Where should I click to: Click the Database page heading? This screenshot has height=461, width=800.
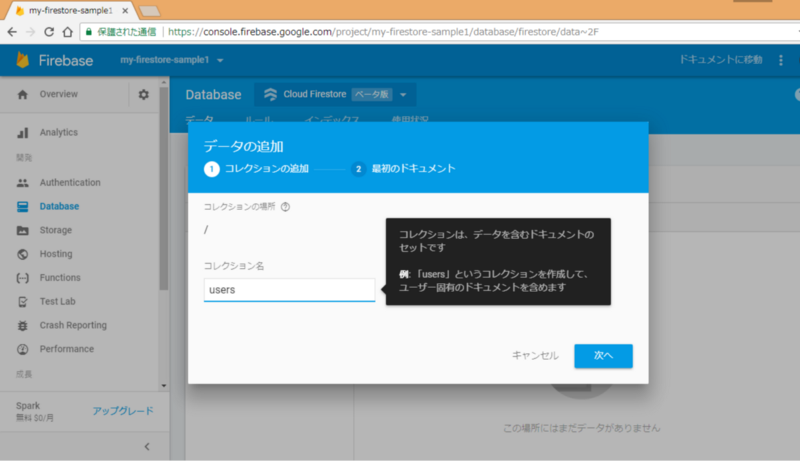(213, 95)
